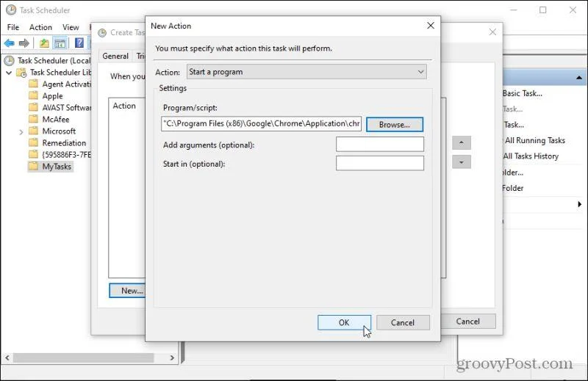Click Cancel in New Action dialog
Image resolution: width=588 pixels, height=381 pixels.
click(x=403, y=322)
